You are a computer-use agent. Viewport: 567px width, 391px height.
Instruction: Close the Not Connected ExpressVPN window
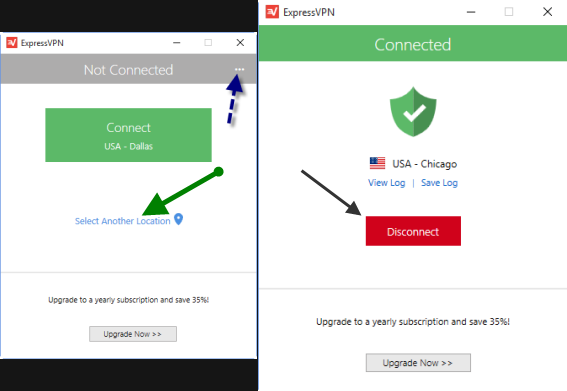240,43
